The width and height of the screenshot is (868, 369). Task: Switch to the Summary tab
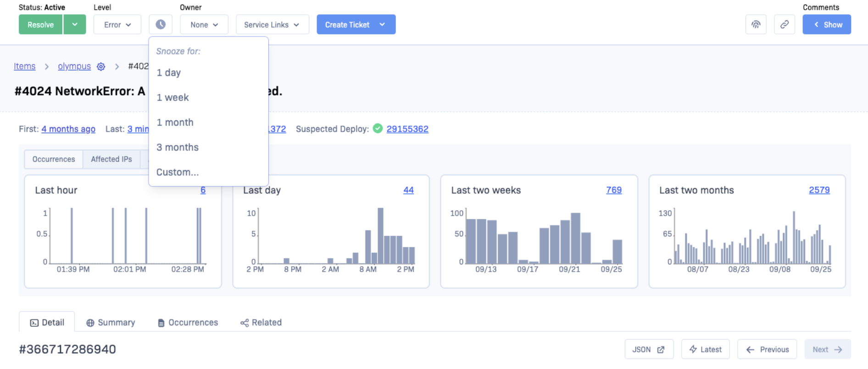(111, 323)
